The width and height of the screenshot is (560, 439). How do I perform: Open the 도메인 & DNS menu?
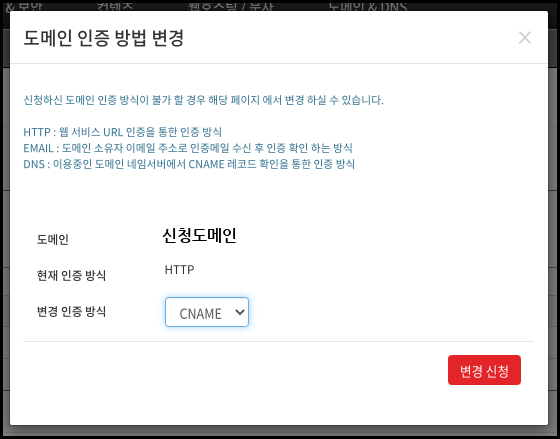click(x=368, y=6)
